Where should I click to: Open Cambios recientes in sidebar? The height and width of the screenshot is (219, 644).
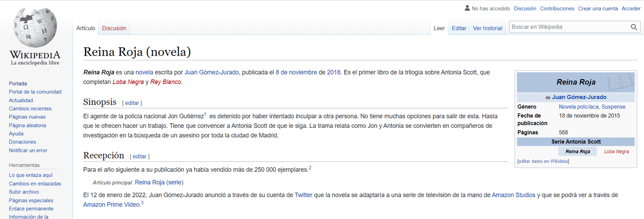30,109
